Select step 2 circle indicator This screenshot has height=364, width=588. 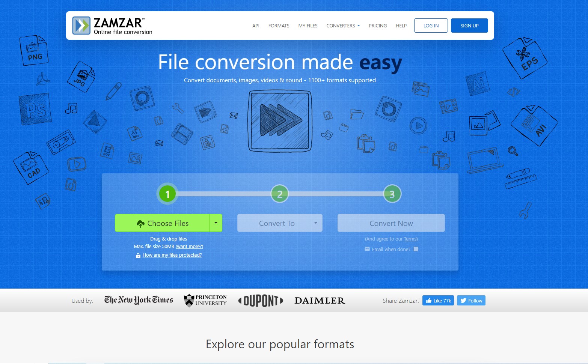[x=280, y=194]
